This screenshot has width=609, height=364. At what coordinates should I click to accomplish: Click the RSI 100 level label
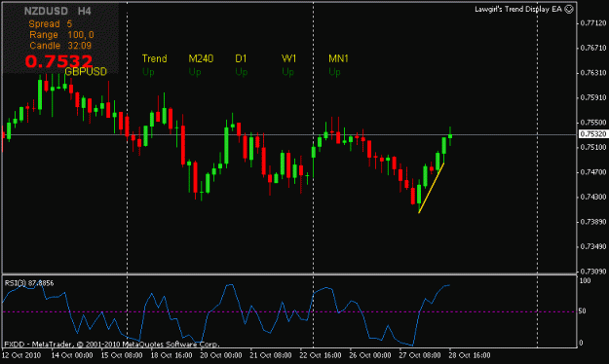coord(585,280)
